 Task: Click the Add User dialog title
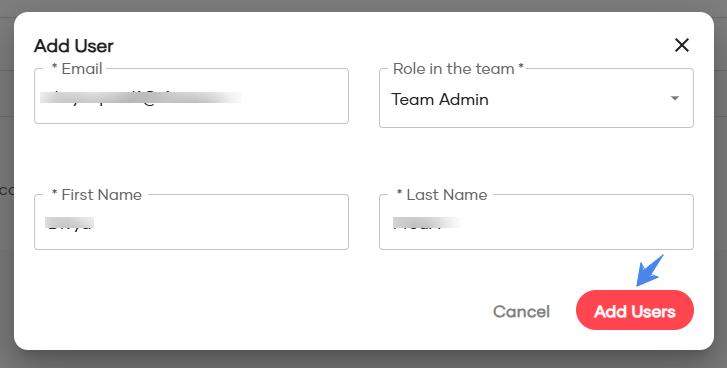pyautogui.click(x=74, y=46)
